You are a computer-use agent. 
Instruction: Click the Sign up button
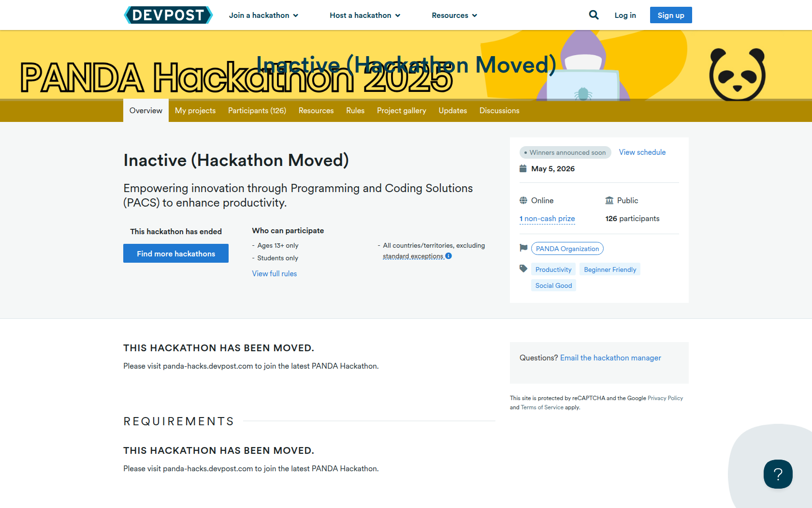click(670, 15)
